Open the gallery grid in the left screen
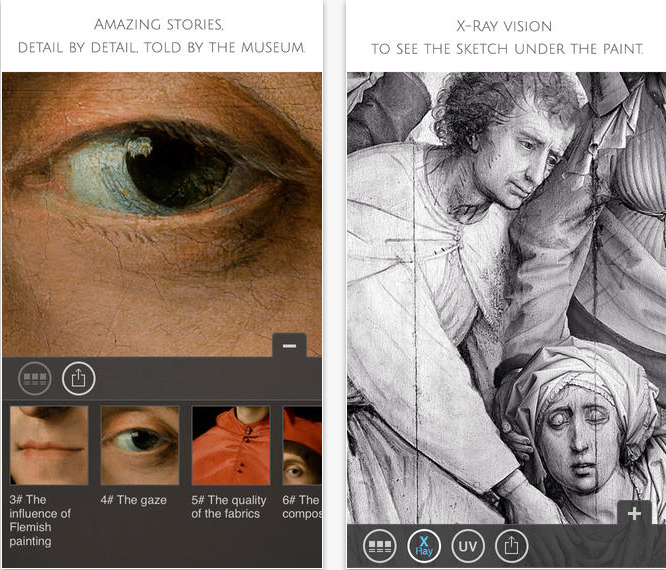This screenshot has height=570, width=666. [35, 378]
